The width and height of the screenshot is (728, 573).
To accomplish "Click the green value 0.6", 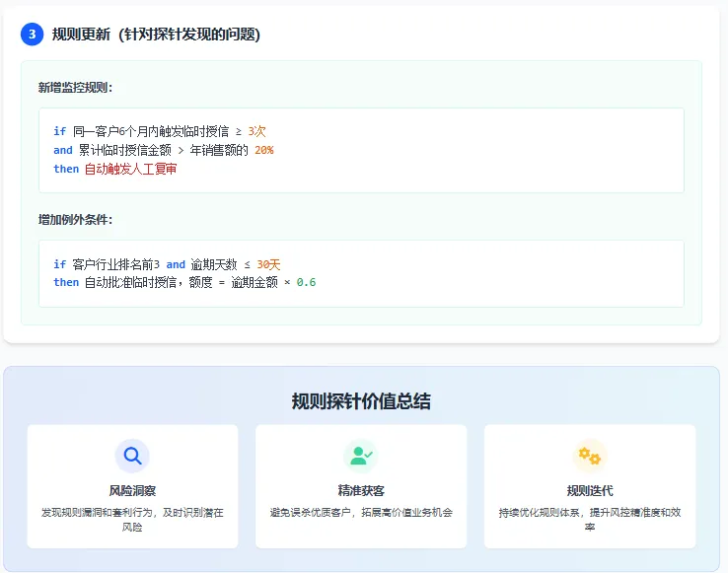I will (x=307, y=282).
